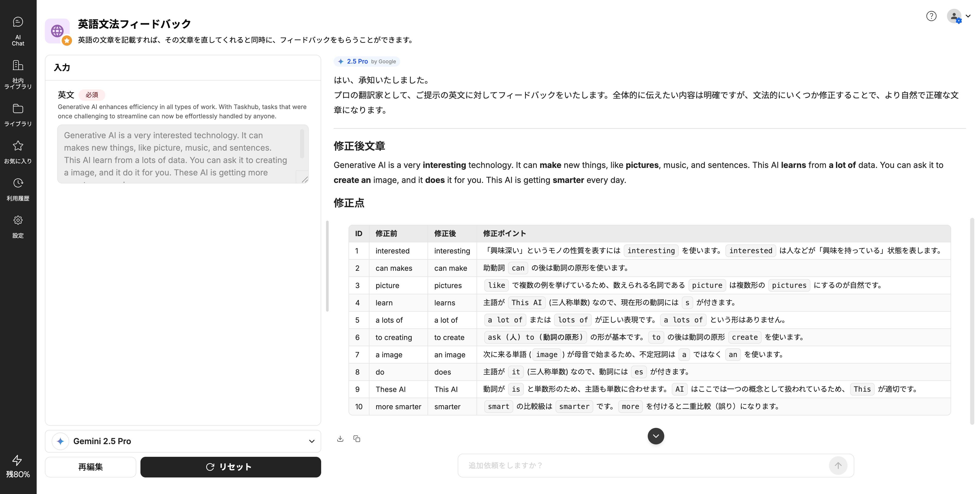Click the send arrow button

tap(838, 466)
